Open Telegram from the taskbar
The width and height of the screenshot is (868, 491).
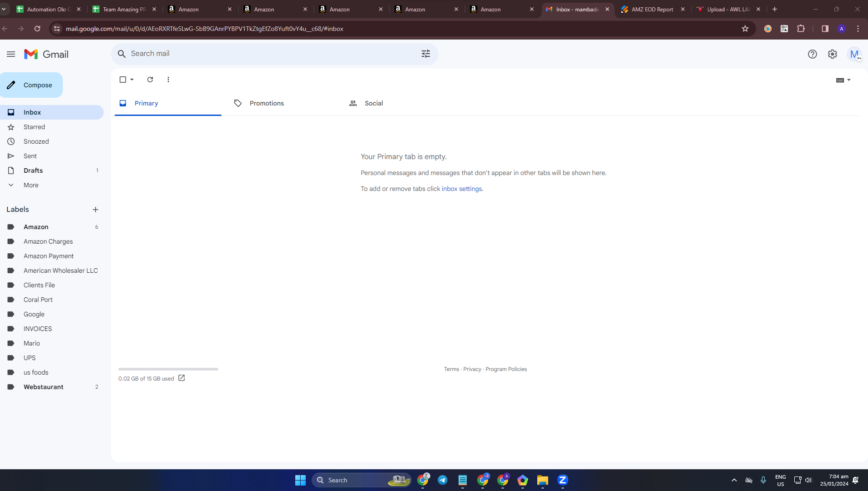tap(443, 480)
